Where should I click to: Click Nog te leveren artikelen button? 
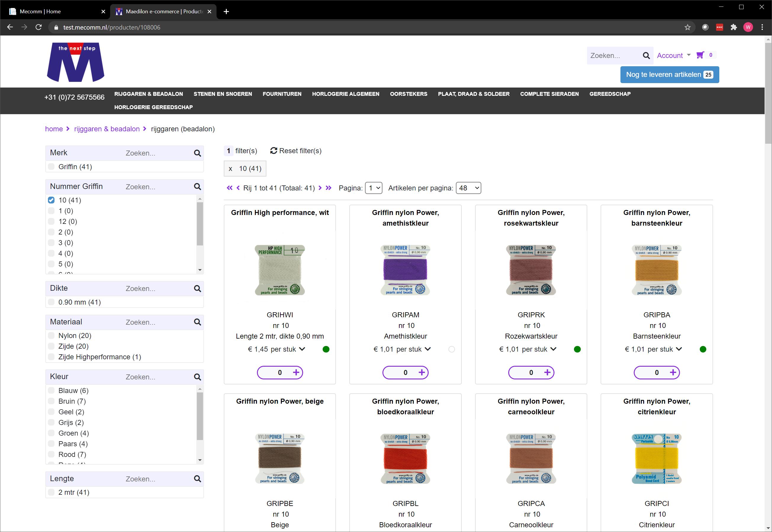coord(669,75)
